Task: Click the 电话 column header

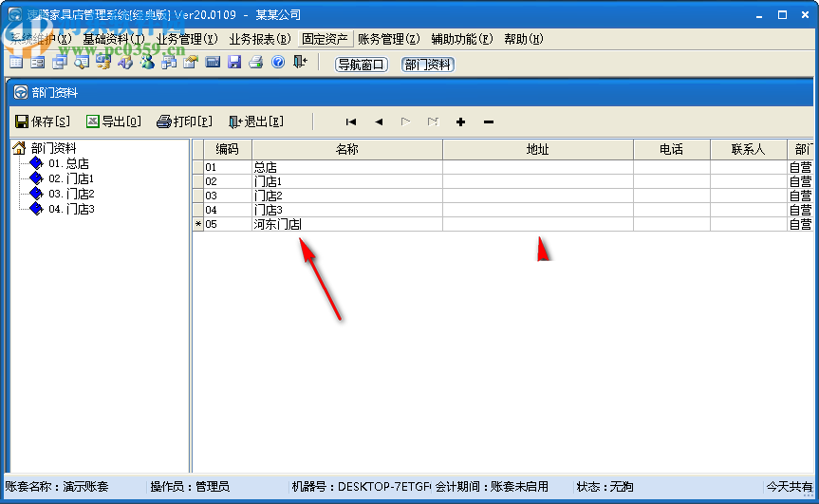Action: click(x=671, y=149)
